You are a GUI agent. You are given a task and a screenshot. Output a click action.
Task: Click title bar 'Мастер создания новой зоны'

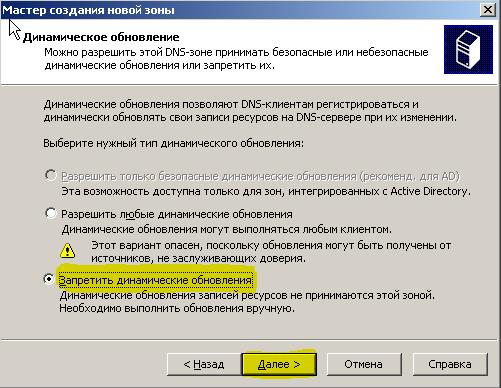88,10
